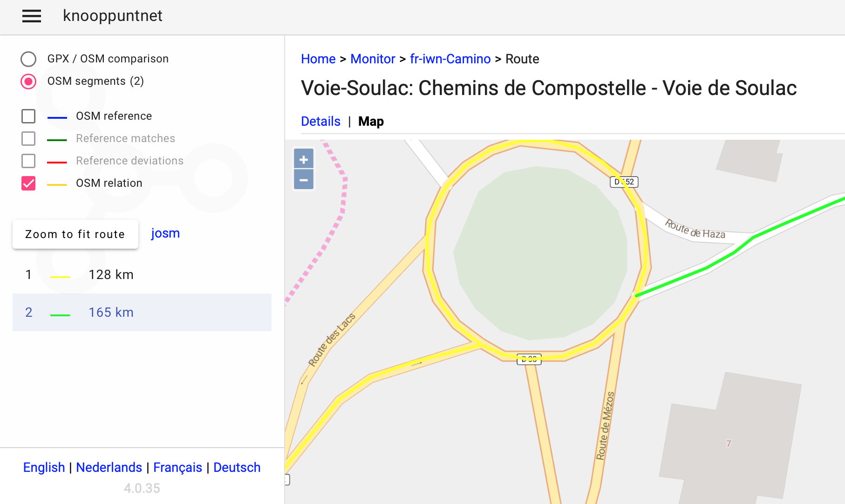Screen dimensions: 845x504
Task: Switch to the Details tab
Action: click(x=320, y=121)
